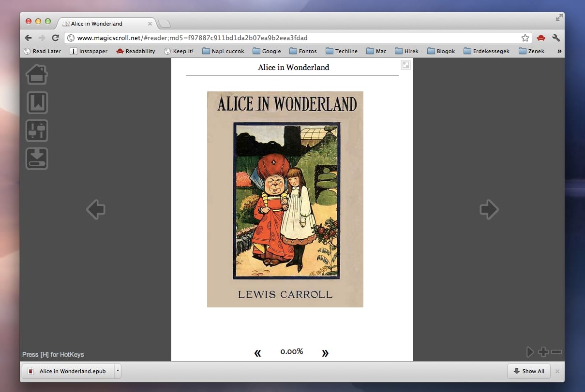Turn to next page with right arrow
This screenshot has width=585, height=392.
coord(489,210)
